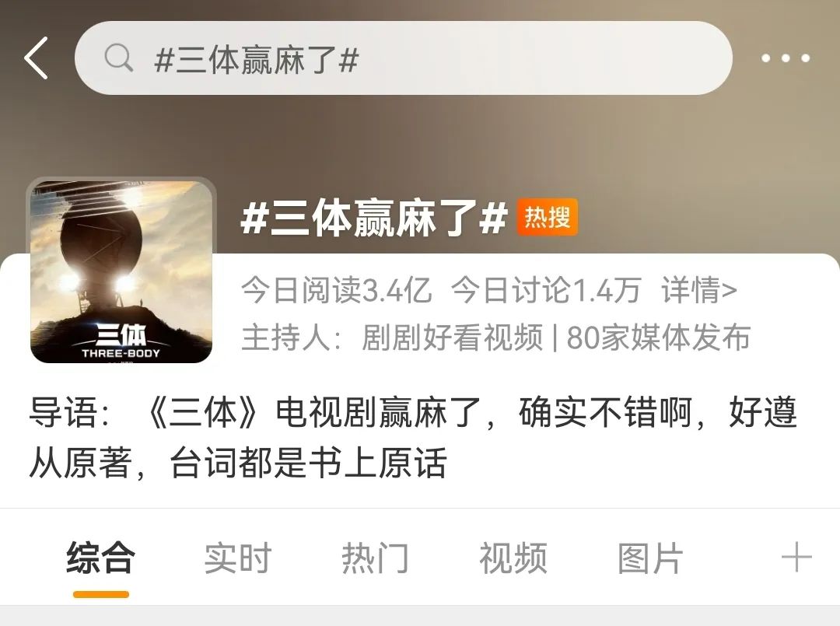Switch to the 实时 tab
Image resolution: width=840 pixels, height=626 pixels.
[x=238, y=558]
